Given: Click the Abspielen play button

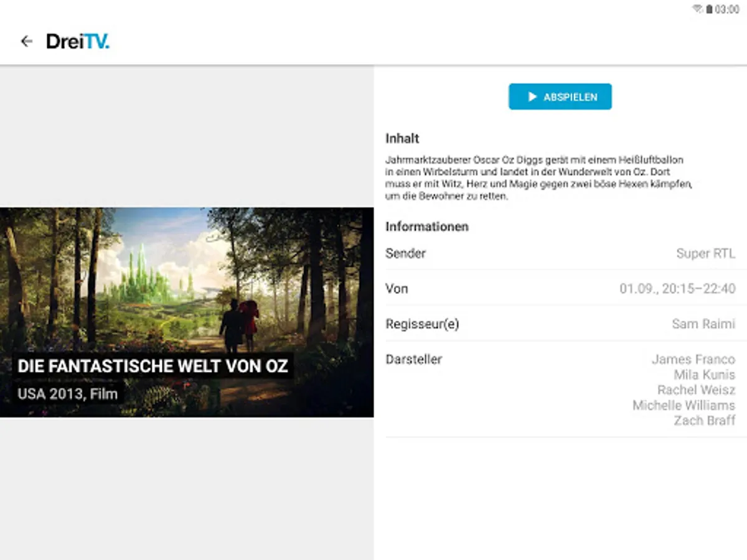Looking at the screenshot, I should coord(560,96).
